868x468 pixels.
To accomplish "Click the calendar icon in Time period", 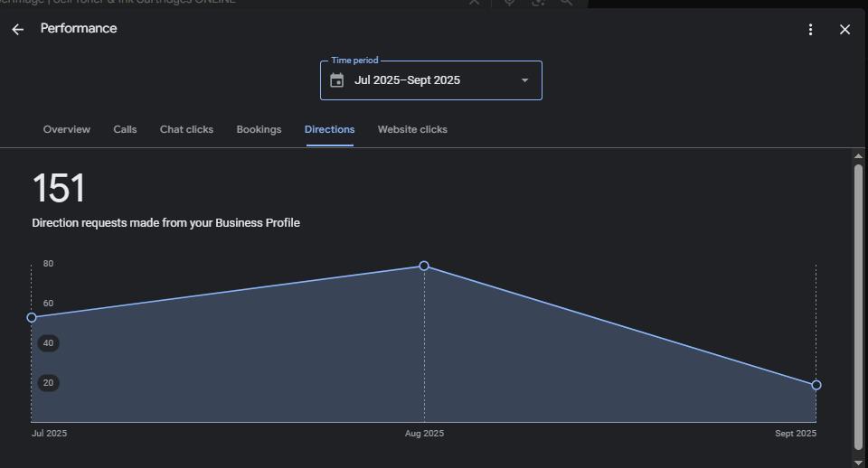I will pyautogui.click(x=337, y=80).
